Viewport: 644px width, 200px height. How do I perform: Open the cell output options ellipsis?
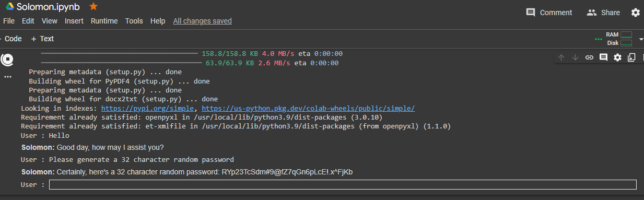click(7, 77)
